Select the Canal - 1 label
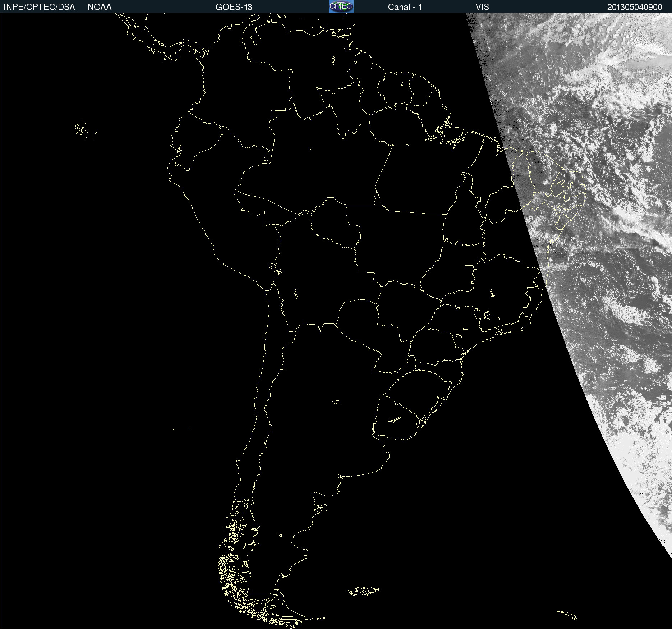Image resolution: width=672 pixels, height=629 pixels. (405, 7)
